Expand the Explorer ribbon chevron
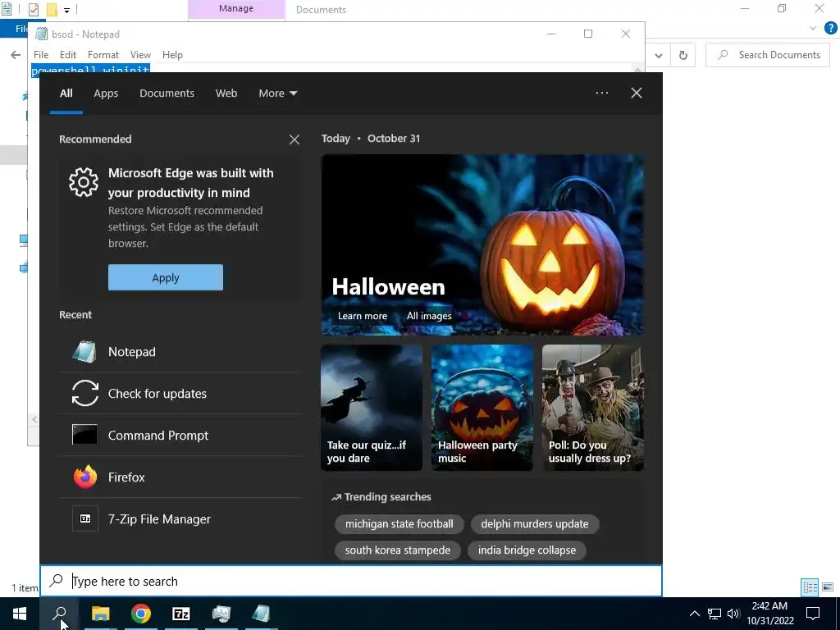This screenshot has height=630, width=840. click(813, 28)
